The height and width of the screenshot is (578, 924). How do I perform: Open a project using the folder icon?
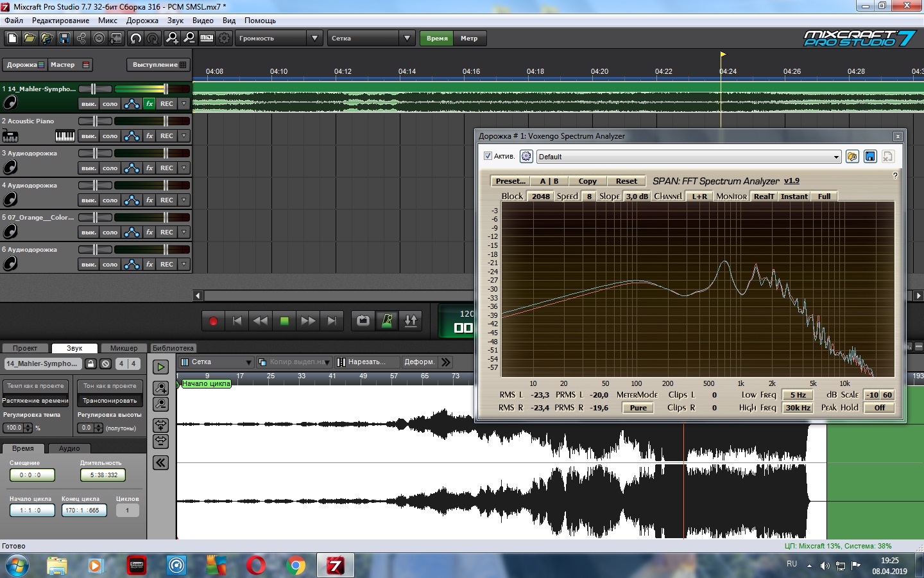(30, 39)
